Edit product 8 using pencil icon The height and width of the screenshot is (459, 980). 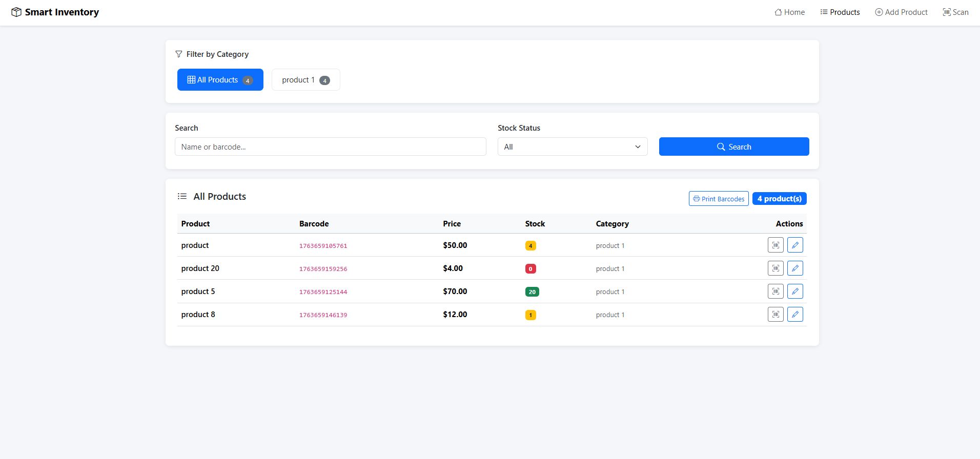pos(795,315)
